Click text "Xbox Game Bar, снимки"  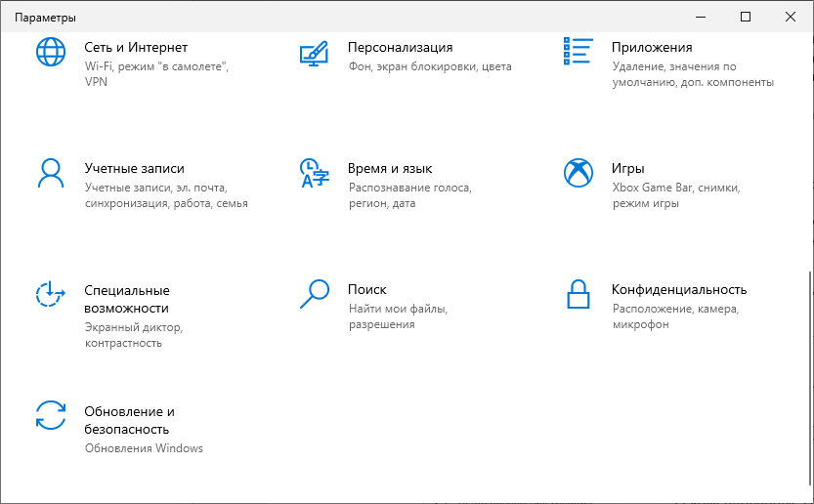pyautogui.click(x=676, y=188)
